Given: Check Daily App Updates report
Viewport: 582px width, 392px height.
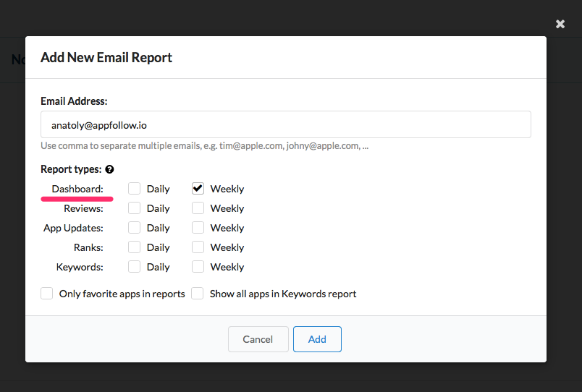Looking at the screenshot, I should [134, 228].
